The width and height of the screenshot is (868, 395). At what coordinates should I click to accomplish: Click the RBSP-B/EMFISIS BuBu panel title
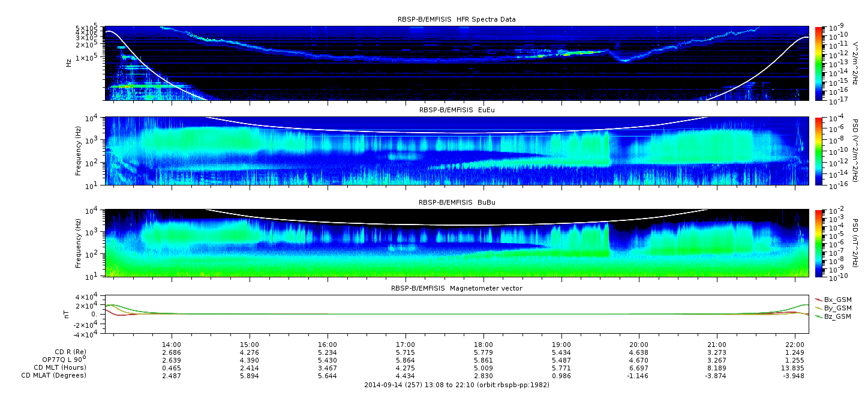pyautogui.click(x=456, y=202)
